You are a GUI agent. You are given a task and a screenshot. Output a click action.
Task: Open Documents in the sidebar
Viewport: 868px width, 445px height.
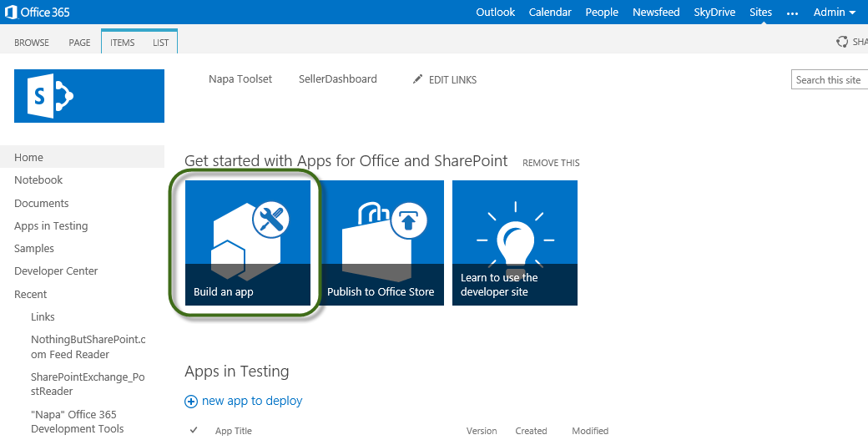coord(42,203)
